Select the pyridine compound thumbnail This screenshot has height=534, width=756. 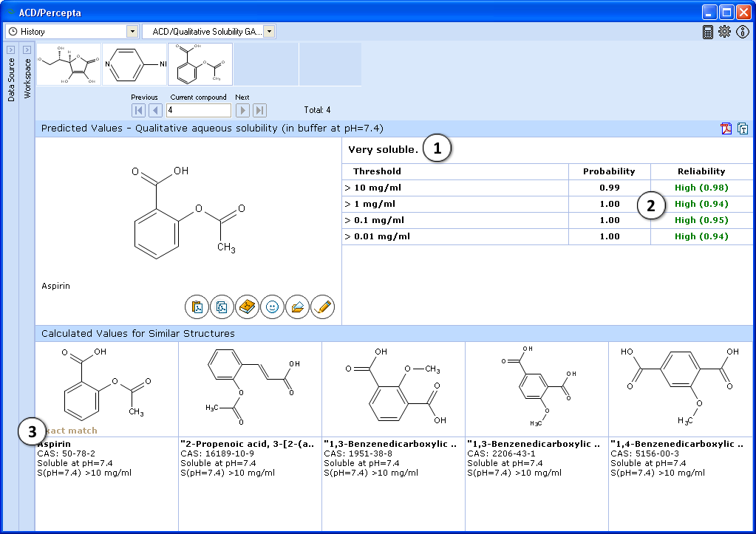134,64
